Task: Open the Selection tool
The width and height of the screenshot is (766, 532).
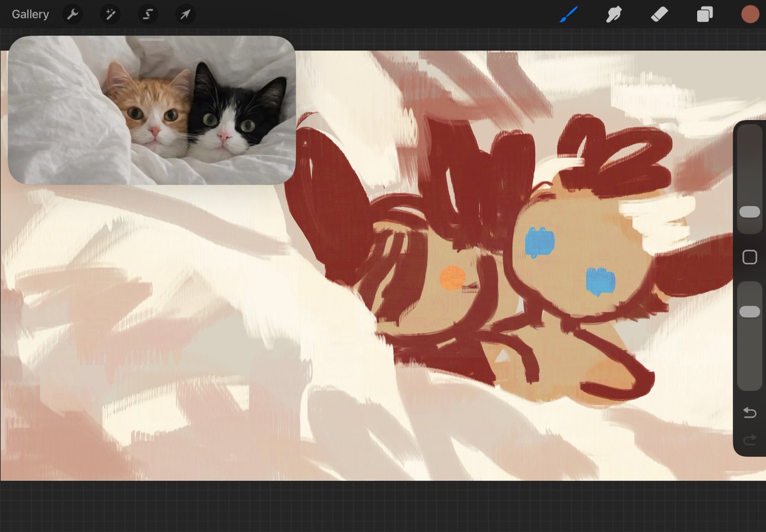Action: pos(148,14)
